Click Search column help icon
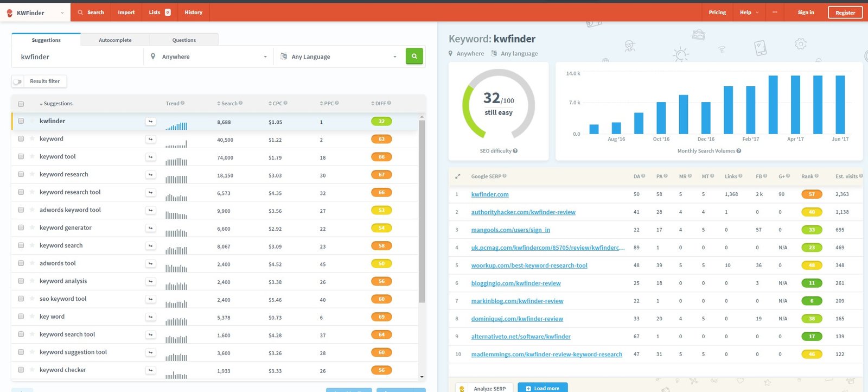 point(240,103)
